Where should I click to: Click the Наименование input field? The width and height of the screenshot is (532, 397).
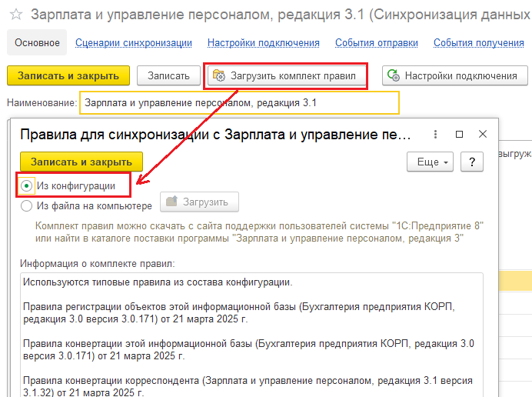239,102
